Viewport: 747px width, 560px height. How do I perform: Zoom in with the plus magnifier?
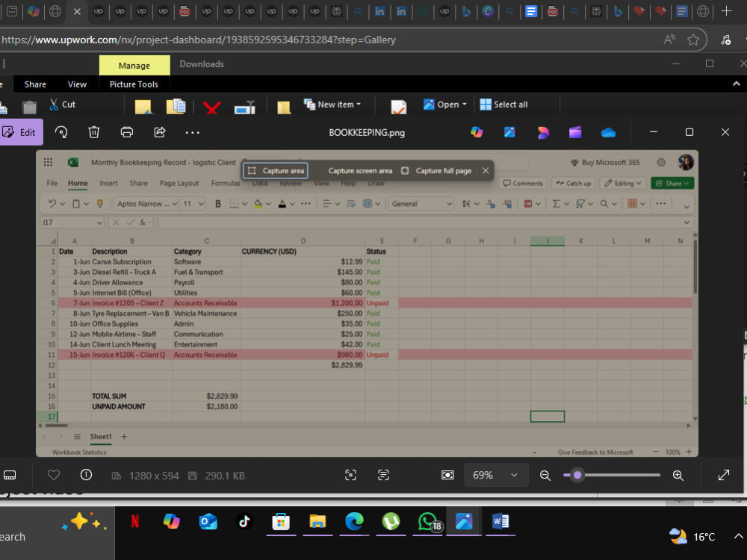(678, 475)
